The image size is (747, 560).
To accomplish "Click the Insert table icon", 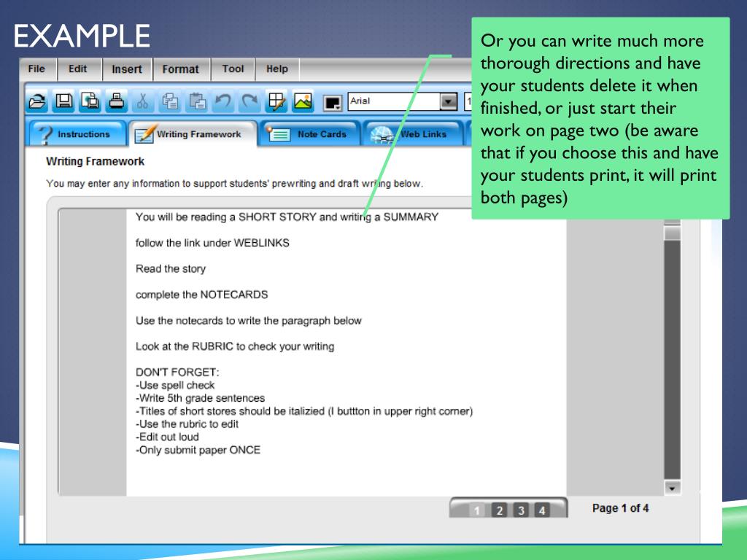I will (x=276, y=101).
